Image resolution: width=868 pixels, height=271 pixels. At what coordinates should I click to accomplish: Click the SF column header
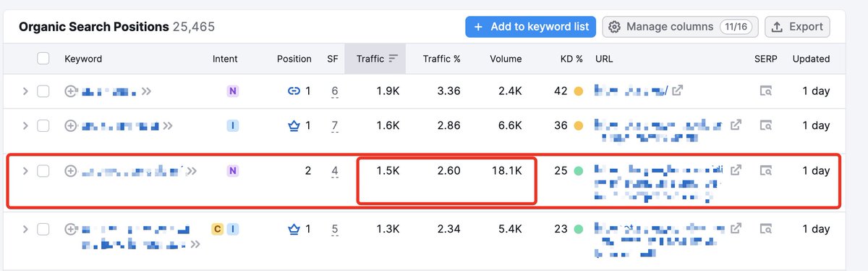point(333,59)
